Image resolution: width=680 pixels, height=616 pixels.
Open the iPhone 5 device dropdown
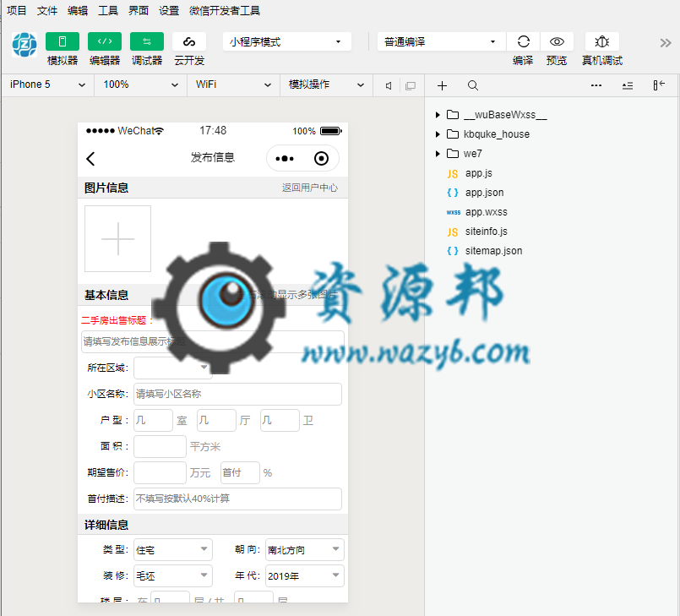pos(47,84)
